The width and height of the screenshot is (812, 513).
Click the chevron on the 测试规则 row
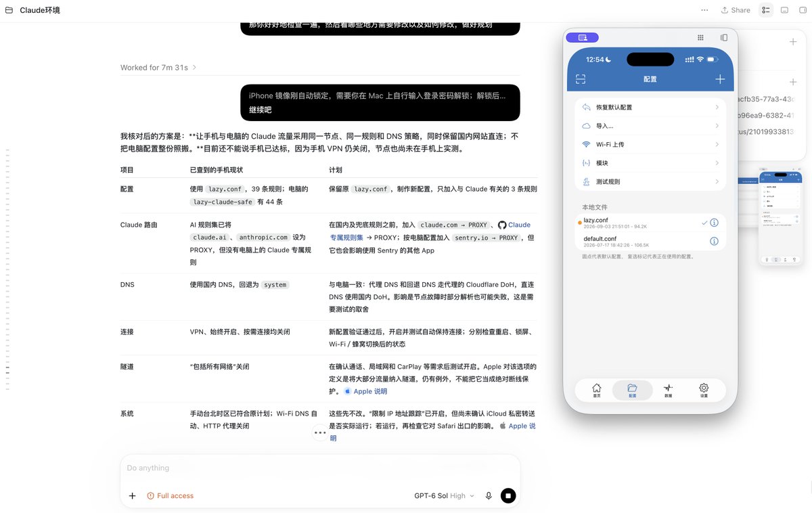[717, 181]
